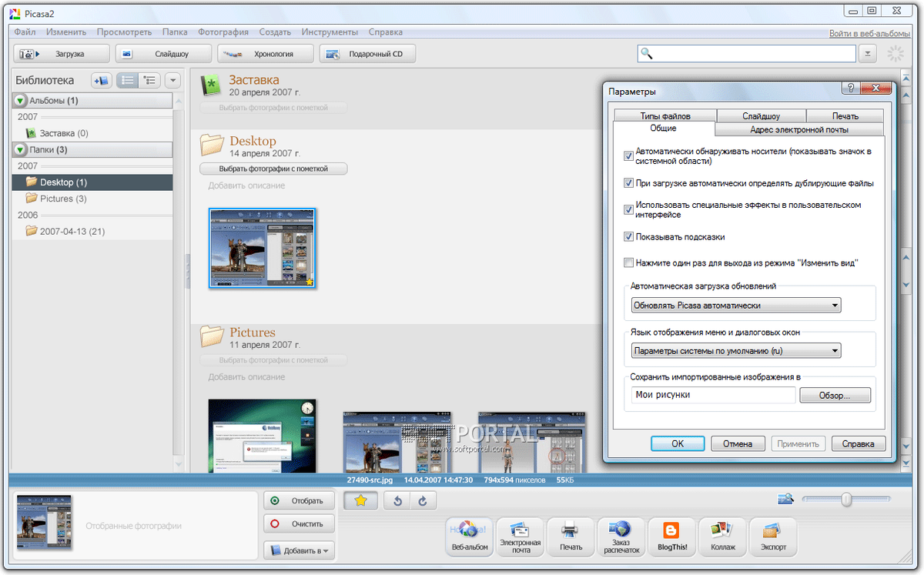Select the Desktop (1) folder
Image resolution: width=924 pixels, height=575 pixels.
[92, 182]
